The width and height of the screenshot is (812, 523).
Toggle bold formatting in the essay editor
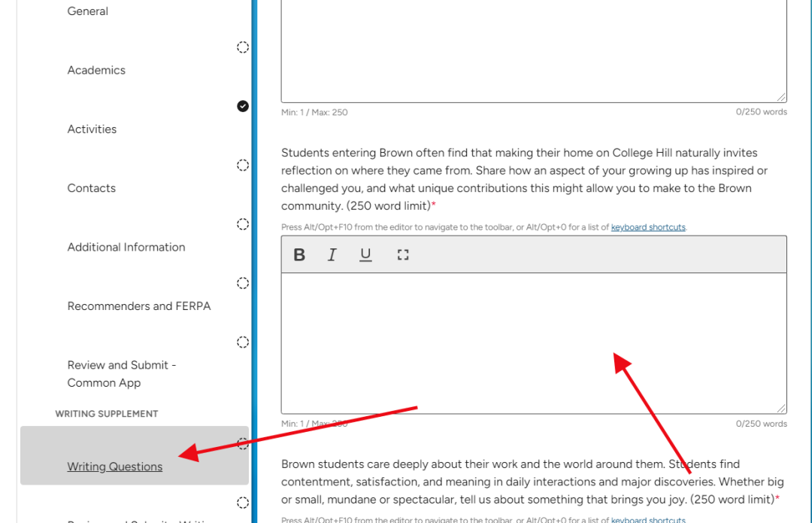point(299,255)
